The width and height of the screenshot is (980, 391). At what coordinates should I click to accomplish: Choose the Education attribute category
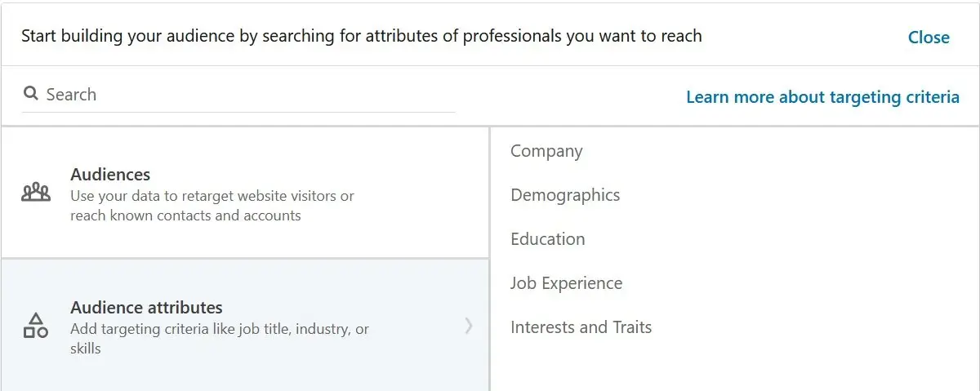click(x=548, y=239)
